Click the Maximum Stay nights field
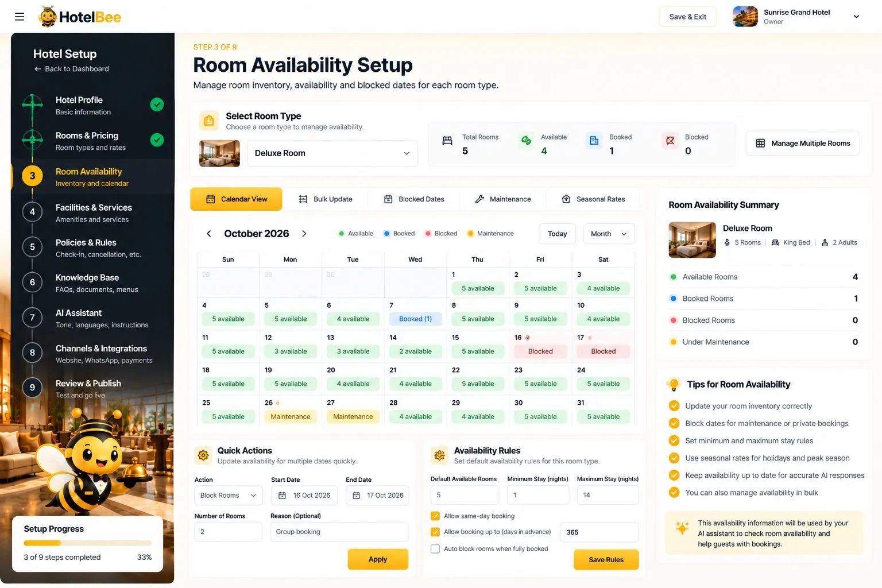The image size is (882, 588). (608, 495)
